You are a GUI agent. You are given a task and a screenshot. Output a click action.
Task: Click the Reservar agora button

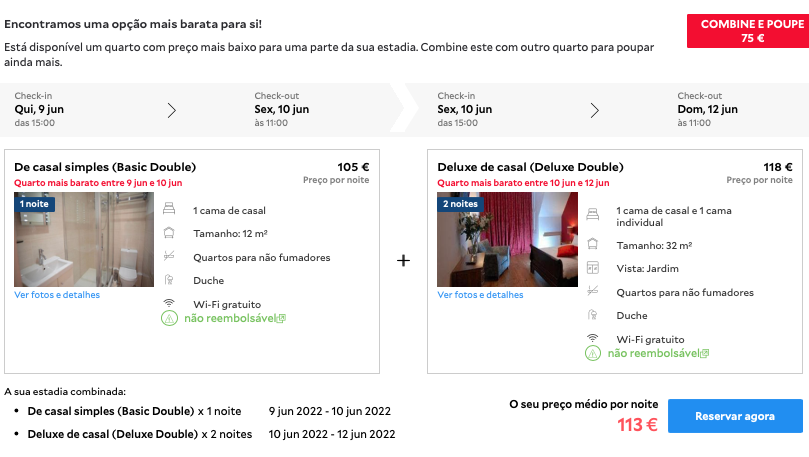pos(735,416)
